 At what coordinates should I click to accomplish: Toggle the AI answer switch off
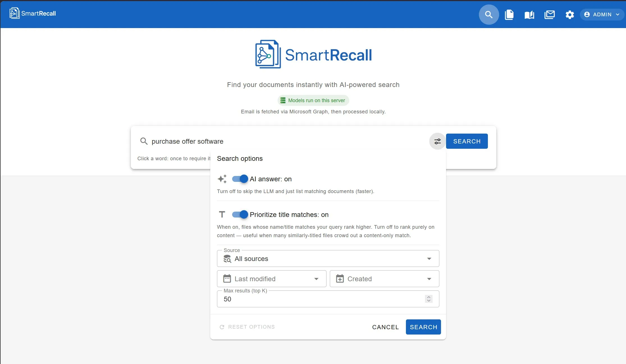pyautogui.click(x=240, y=179)
